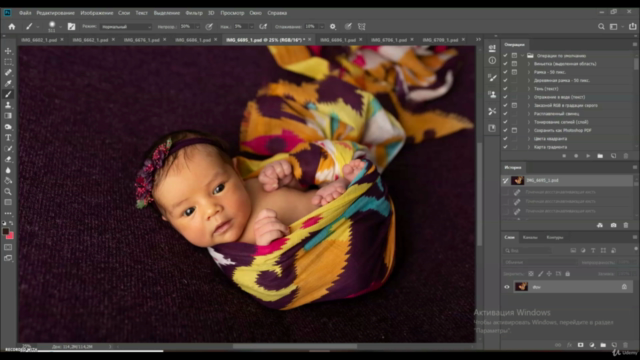640x360 pixels.
Task: Expand the Цвета квадранта action
Action: (x=529, y=138)
